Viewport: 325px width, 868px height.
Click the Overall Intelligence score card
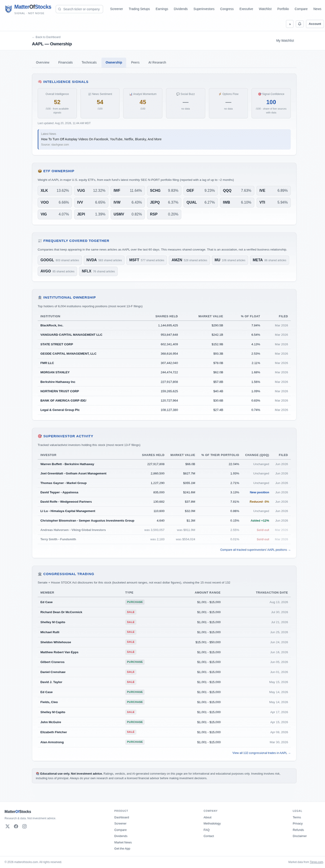click(x=57, y=103)
